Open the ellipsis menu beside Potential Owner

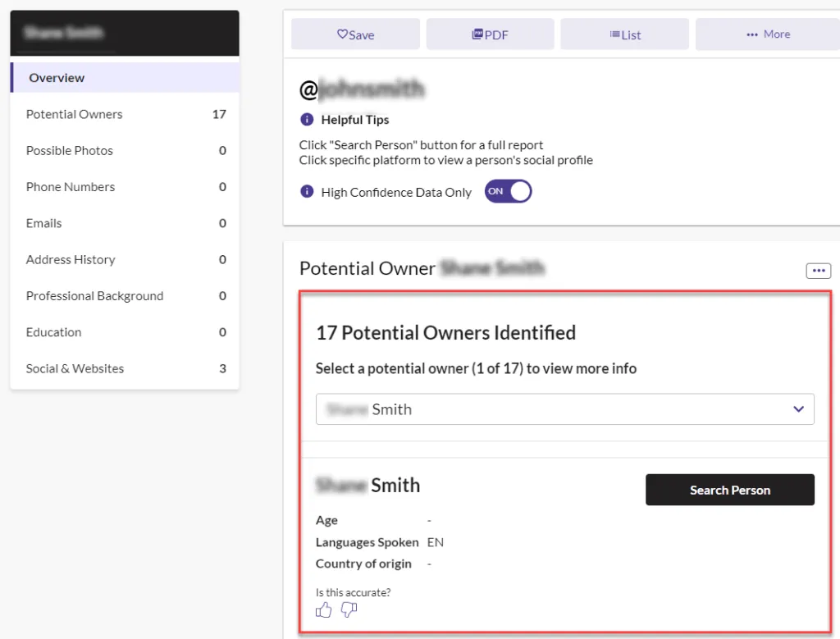818,270
